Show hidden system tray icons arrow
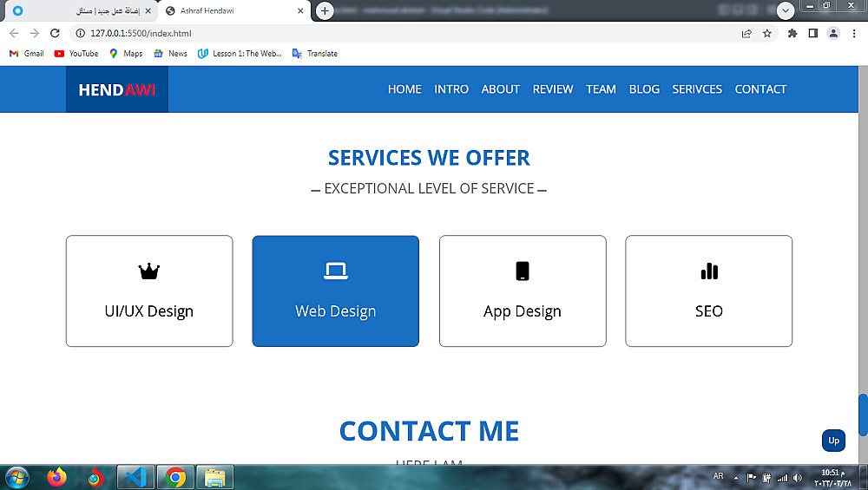Image resolution: width=868 pixels, height=490 pixels. tap(736, 478)
